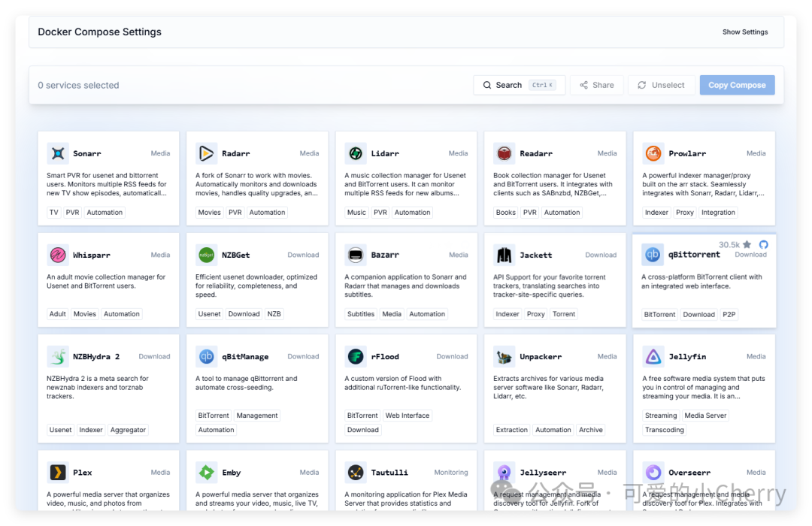Click the Monitoring label on Tautulli card
Screen dimensions: 812x526
click(x=450, y=472)
